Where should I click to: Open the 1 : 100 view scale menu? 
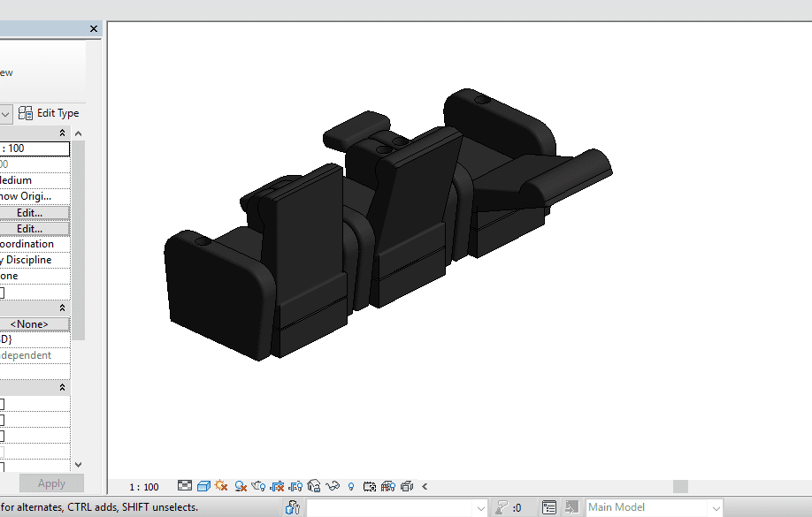143,487
